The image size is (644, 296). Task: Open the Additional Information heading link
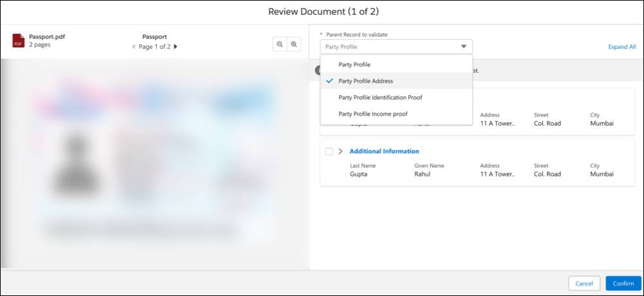(384, 151)
